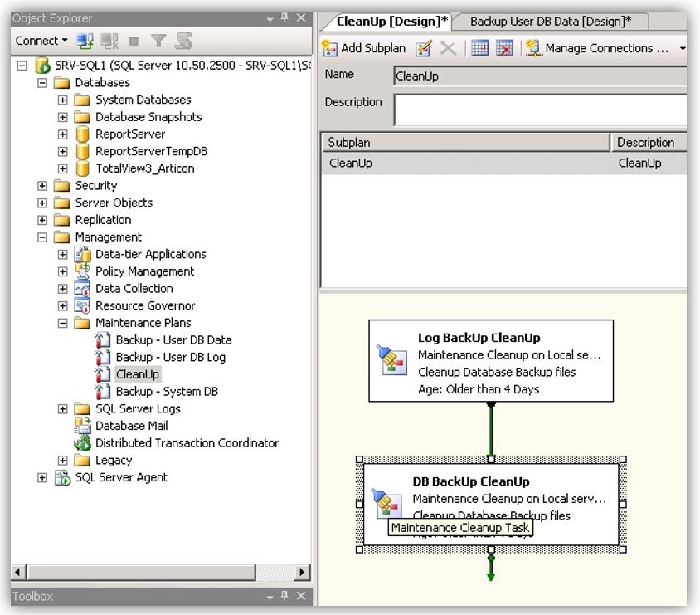Select the Log BackUp CleanUp task title
Image resolution: width=700 pixels, height=615 pixels.
(479, 338)
